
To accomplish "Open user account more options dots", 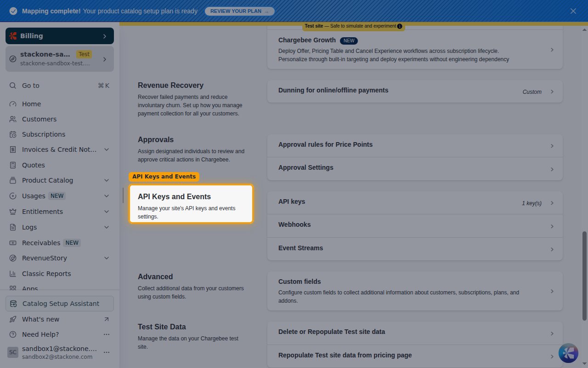I will (107, 352).
